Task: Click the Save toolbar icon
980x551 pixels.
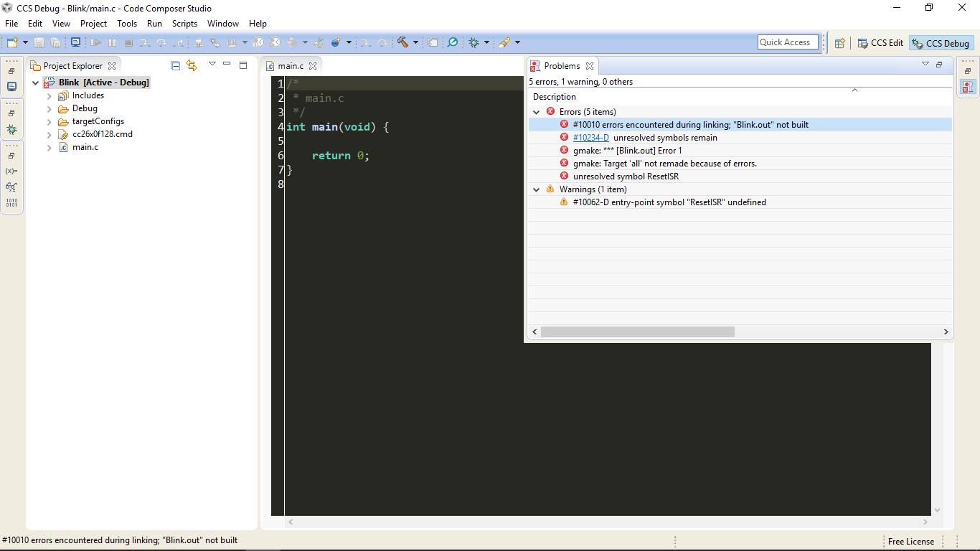Action: (39, 42)
